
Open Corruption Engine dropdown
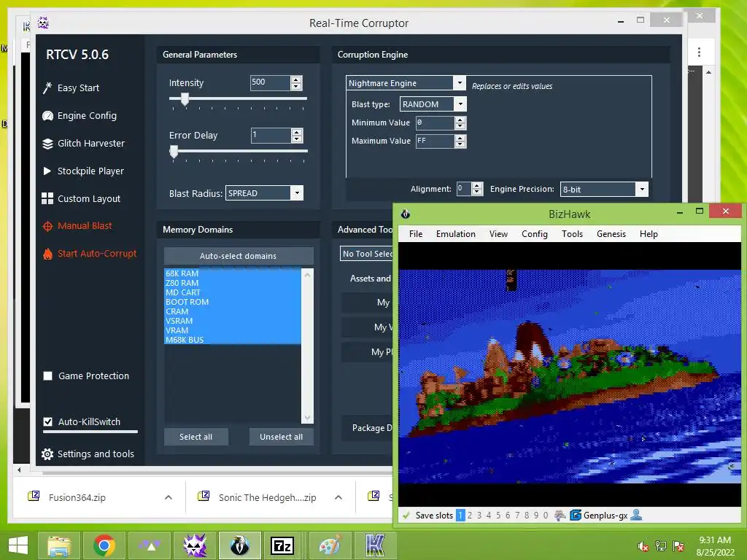point(460,83)
